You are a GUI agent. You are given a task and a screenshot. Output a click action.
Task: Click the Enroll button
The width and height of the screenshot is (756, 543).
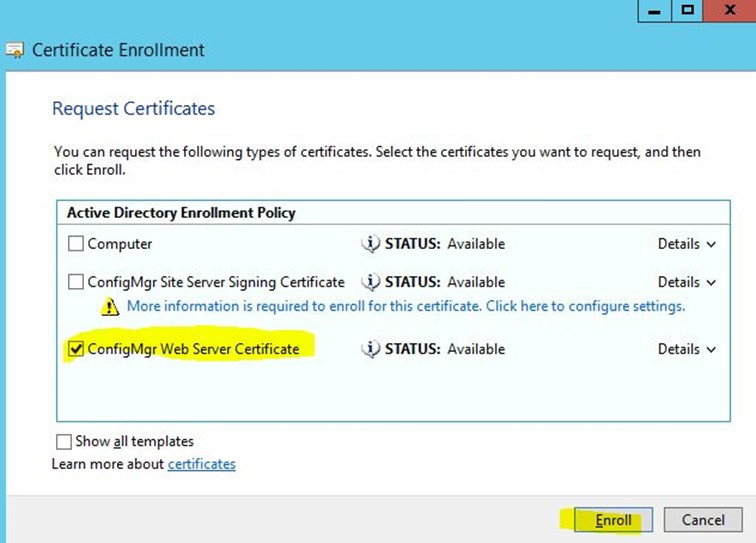[x=613, y=520]
